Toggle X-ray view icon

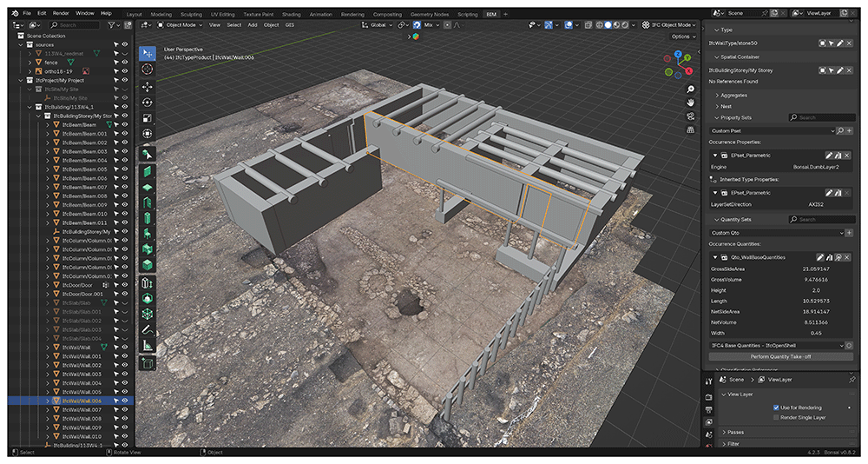(588, 25)
